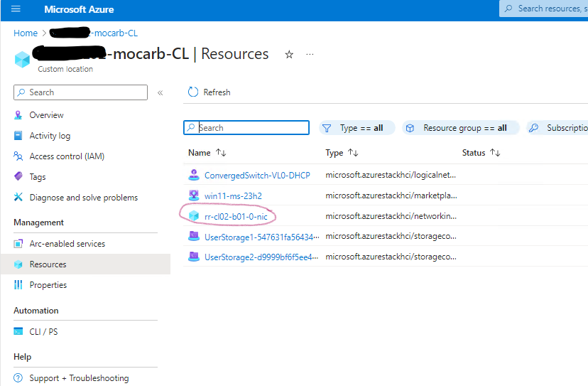Open Diagnose and solve problems
588x386 pixels.
(84, 198)
